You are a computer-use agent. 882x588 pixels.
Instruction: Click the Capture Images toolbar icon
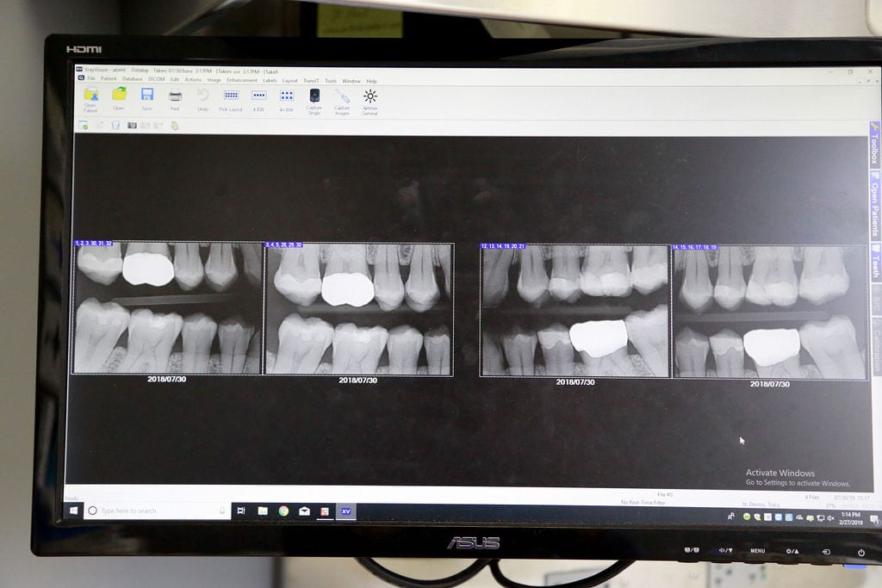click(x=342, y=102)
